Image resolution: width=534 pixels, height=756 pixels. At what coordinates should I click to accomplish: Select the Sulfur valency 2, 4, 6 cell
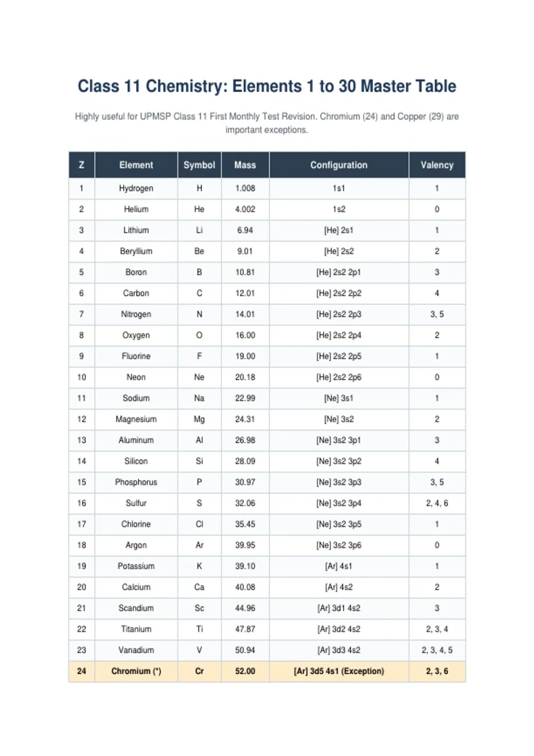tap(437, 503)
